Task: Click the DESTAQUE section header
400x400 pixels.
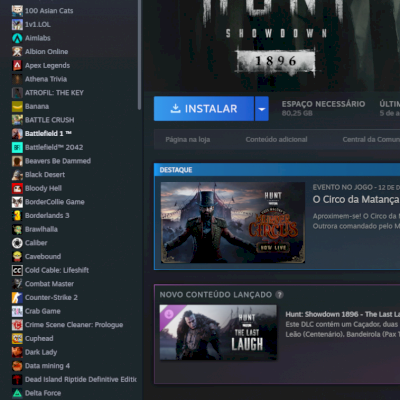Action: [176, 170]
